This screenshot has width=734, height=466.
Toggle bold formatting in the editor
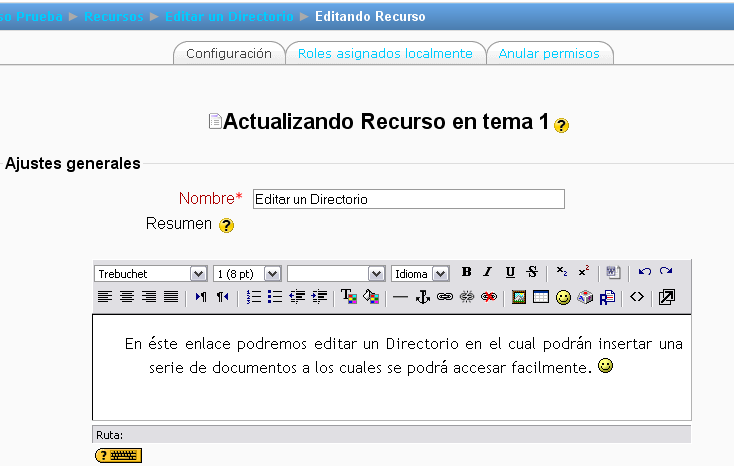[x=467, y=273]
